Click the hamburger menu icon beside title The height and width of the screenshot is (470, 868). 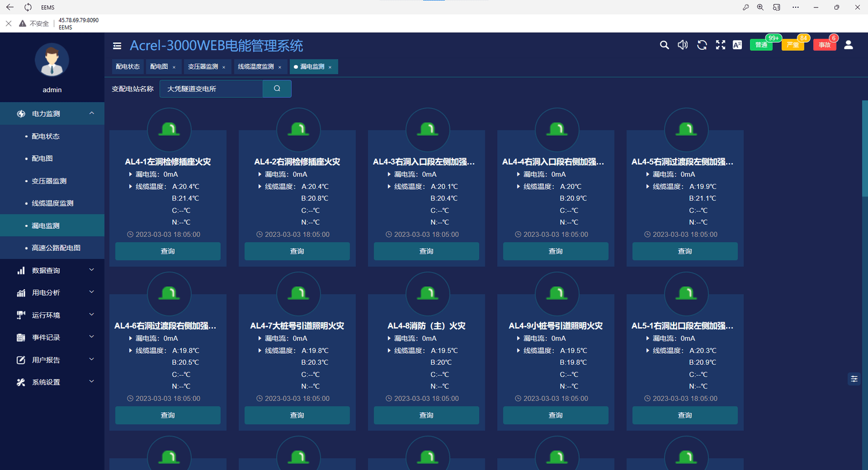117,46
